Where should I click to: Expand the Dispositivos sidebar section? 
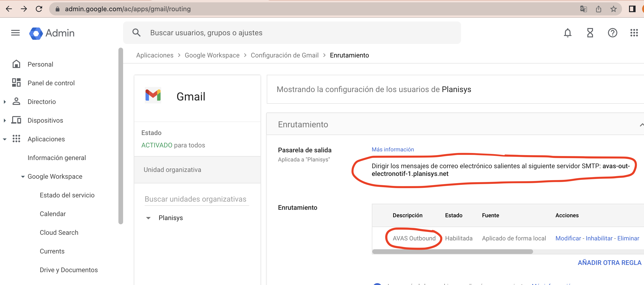tap(5, 120)
